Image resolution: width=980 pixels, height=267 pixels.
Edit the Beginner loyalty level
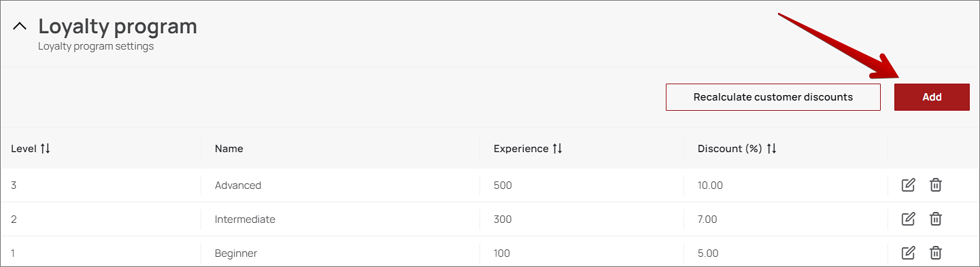[x=908, y=253]
